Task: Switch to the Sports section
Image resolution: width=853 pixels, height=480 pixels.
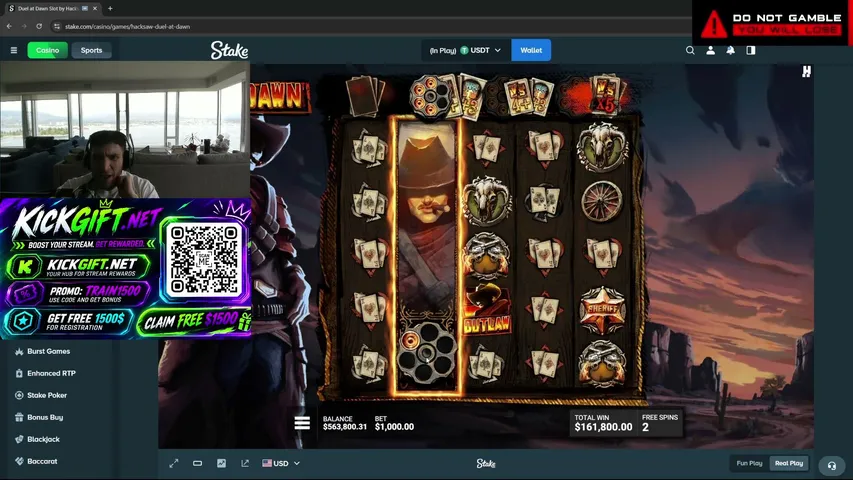Action: (91, 50)
